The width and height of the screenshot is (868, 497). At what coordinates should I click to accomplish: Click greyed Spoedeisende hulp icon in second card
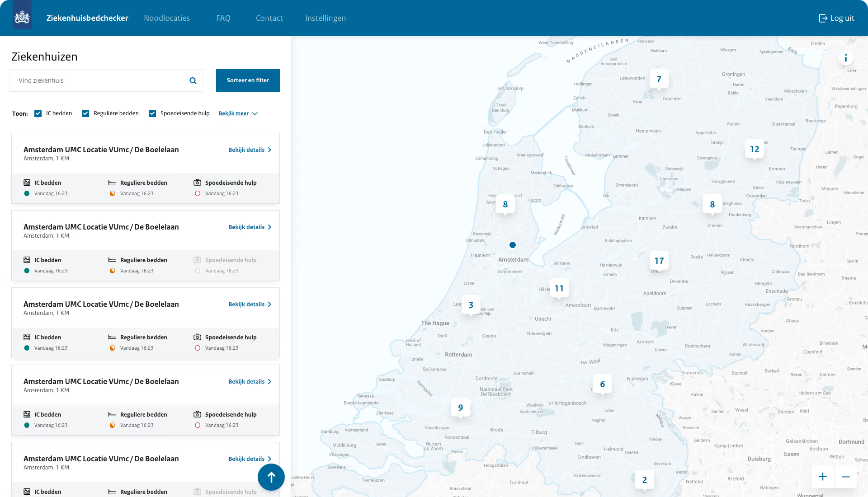(198, 260)
